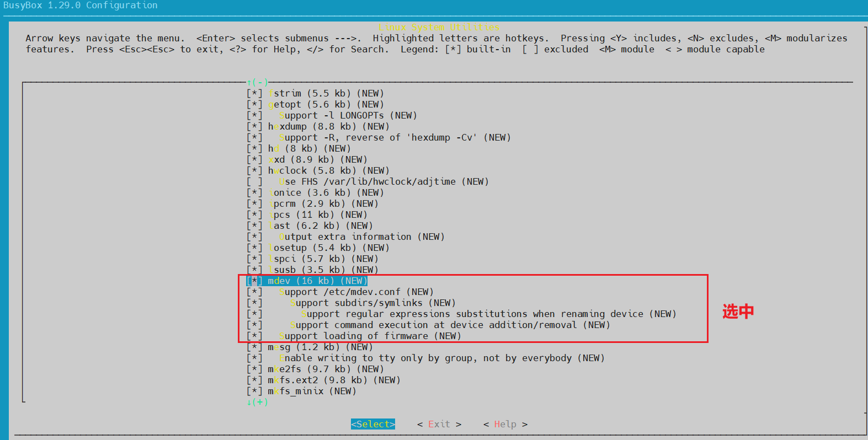Click the Help button
Viewport: 868px width, 440px height.
(x=505, y=424)
